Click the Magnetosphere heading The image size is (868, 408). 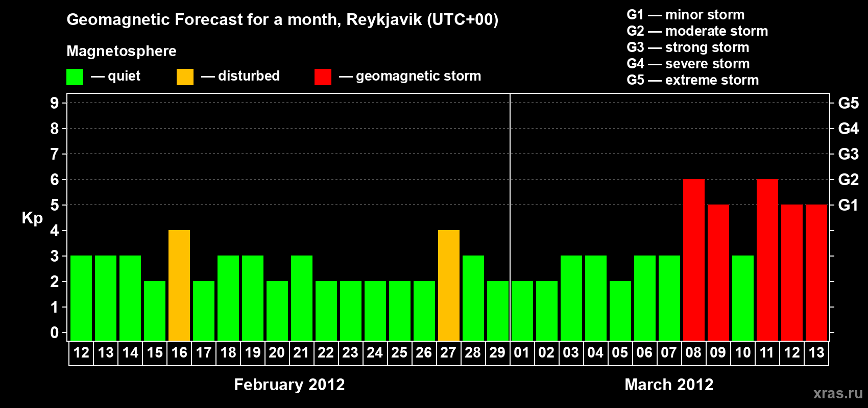122,51
